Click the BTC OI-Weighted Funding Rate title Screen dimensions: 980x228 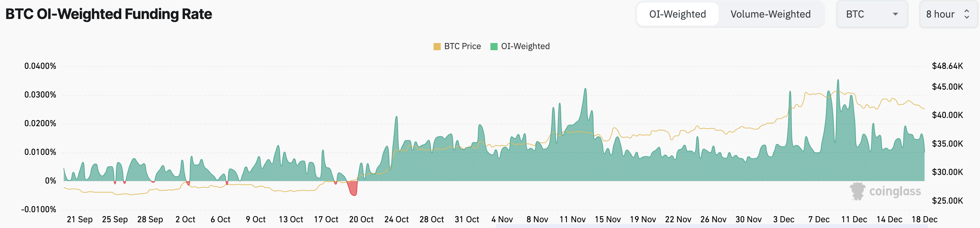[x=108, y=14]
